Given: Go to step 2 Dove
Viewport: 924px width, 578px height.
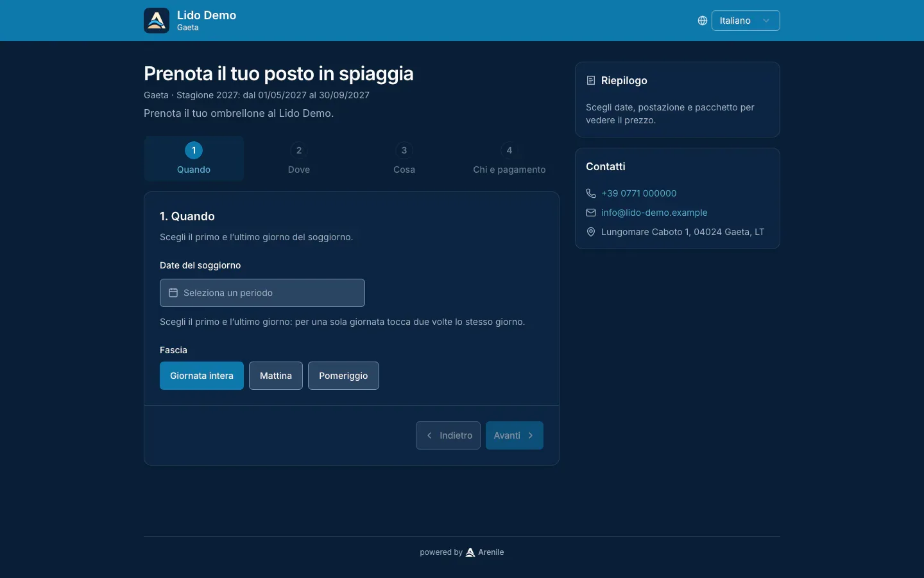Looking at the screenshot, I should pos(299,159).
